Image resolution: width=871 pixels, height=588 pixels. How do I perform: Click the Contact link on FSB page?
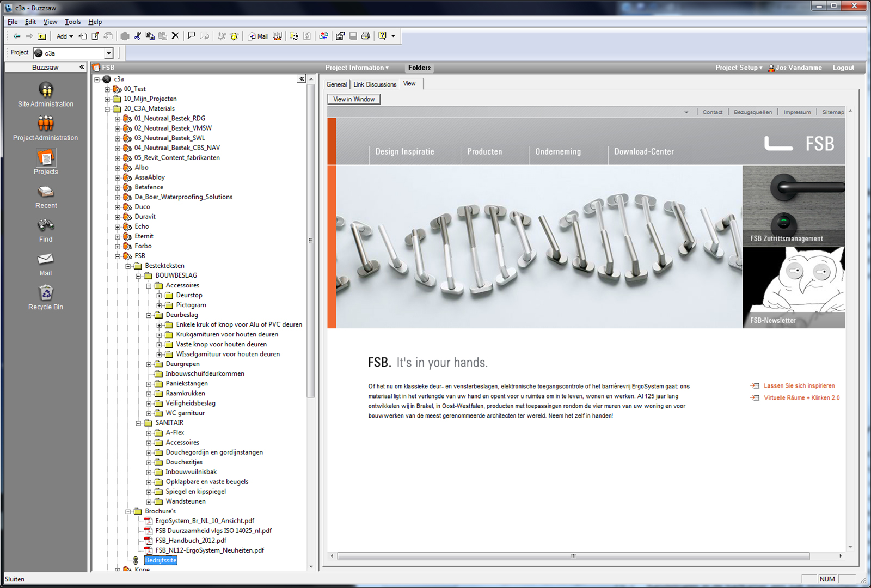pyautogui.click(x=713, y=112)
